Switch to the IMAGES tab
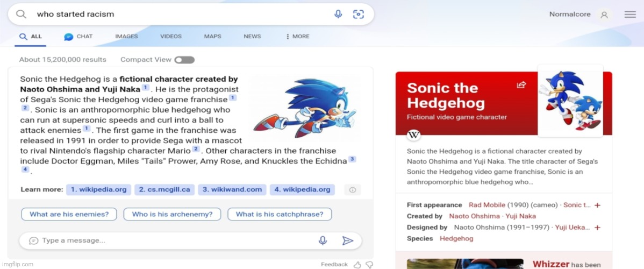 (x=126, y=36)
